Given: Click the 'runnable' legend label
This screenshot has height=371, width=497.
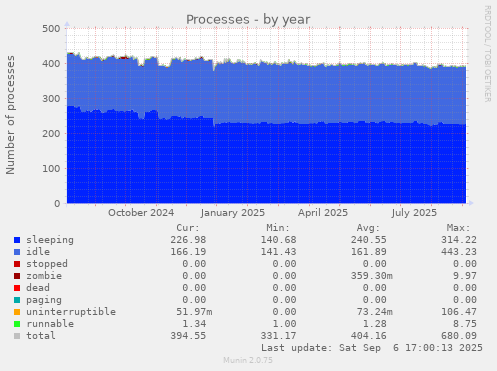Looking at the screenshot, I should [50, 324].
